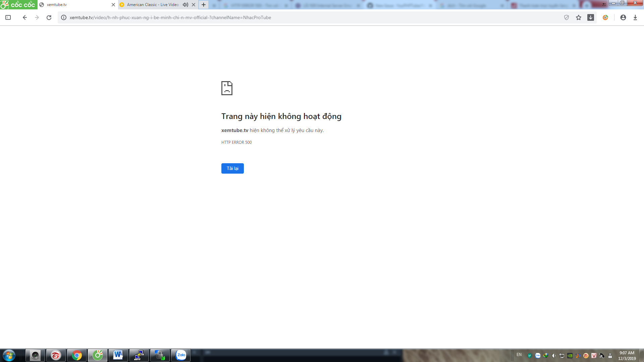This screenshot has width=644, height=362.
Task: Open the NVIDIA tray icon
Action: [570, 356]
